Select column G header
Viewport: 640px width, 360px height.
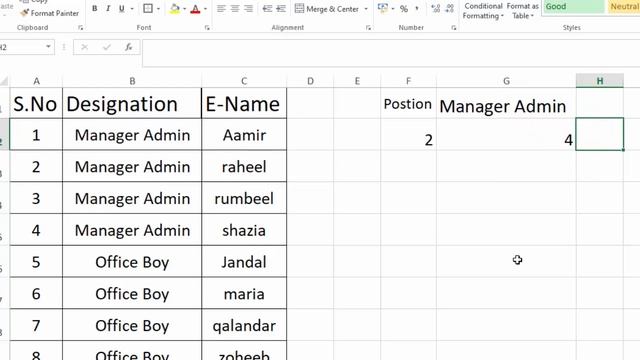point(506,81)
